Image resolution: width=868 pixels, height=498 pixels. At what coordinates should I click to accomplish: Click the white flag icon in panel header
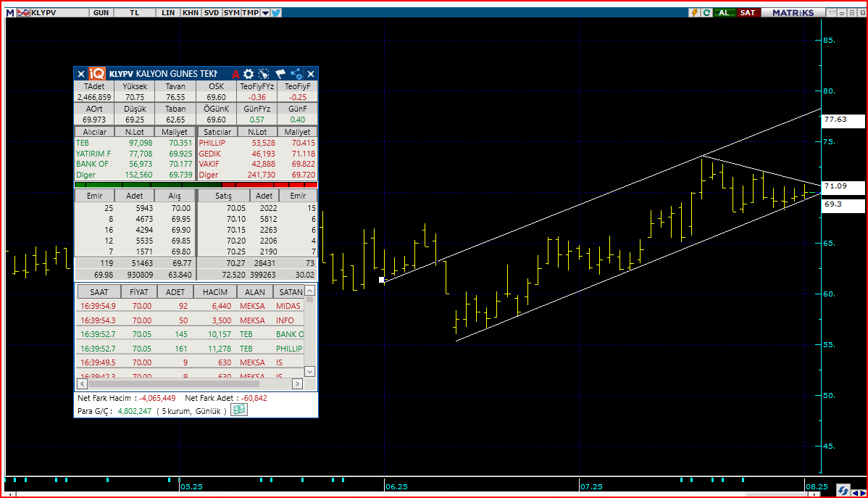click(280, 74)
